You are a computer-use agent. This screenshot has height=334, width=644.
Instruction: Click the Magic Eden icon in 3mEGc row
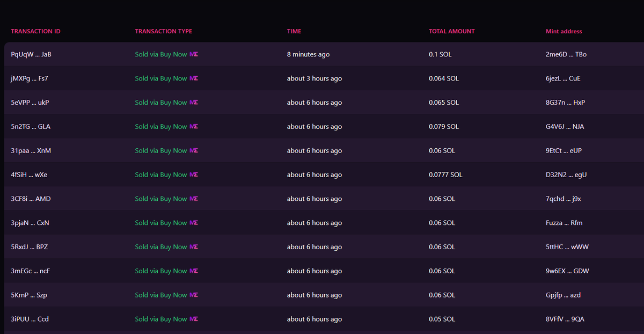(x=194, y=271)
